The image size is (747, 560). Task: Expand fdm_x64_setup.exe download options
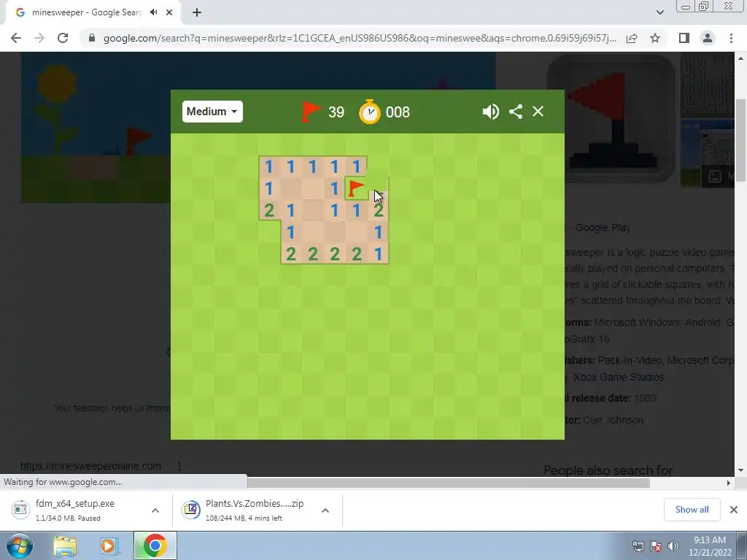[x=155, y=510]
